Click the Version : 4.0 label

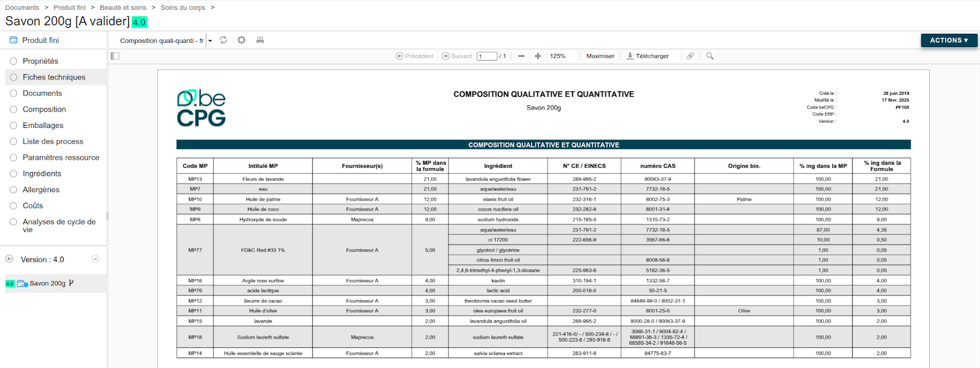pos(42,260)
